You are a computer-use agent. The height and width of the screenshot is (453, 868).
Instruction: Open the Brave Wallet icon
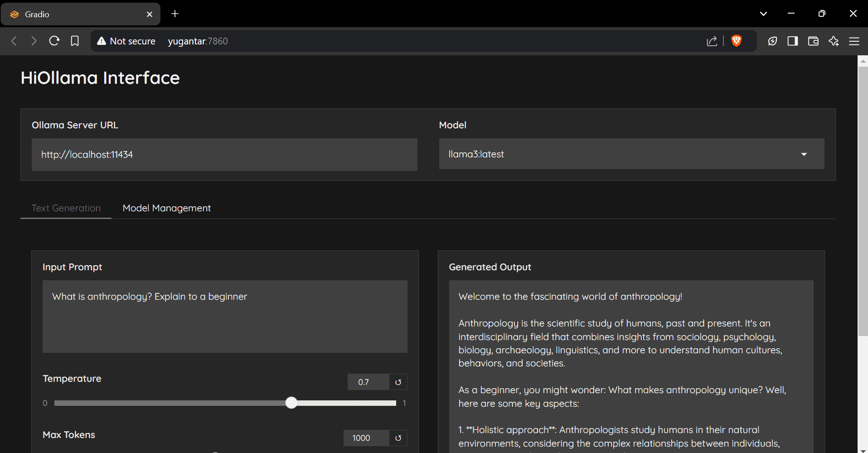(813, 41)
